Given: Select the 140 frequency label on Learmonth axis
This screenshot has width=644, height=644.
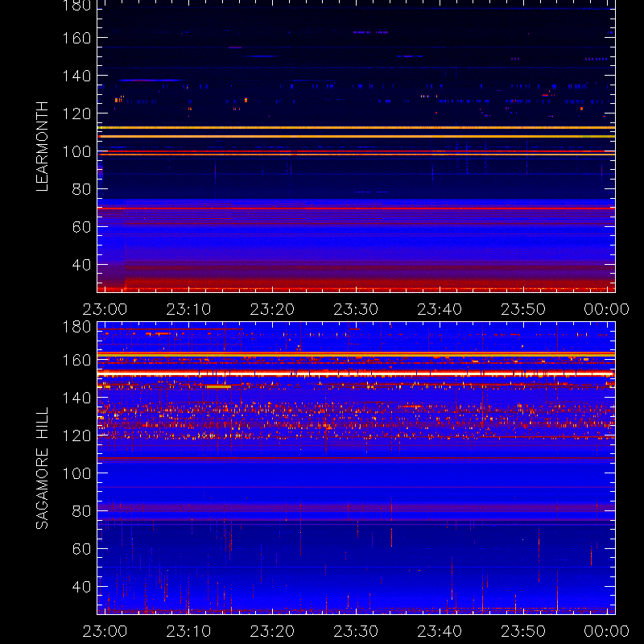Looking at the screenshot, I should 76,76.
